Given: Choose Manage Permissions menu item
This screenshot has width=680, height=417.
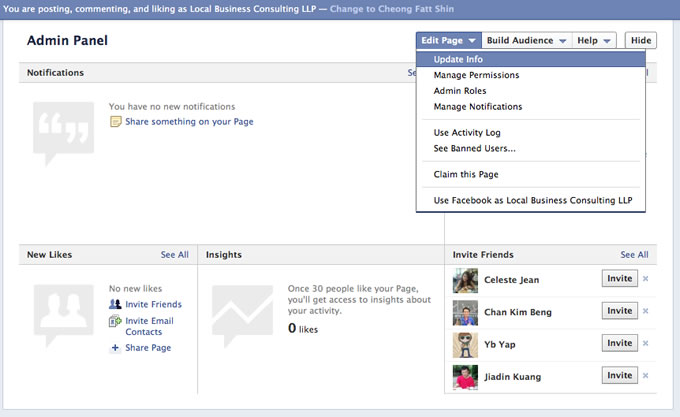Looking at the screenshot, I should click(x=531, y=75).
